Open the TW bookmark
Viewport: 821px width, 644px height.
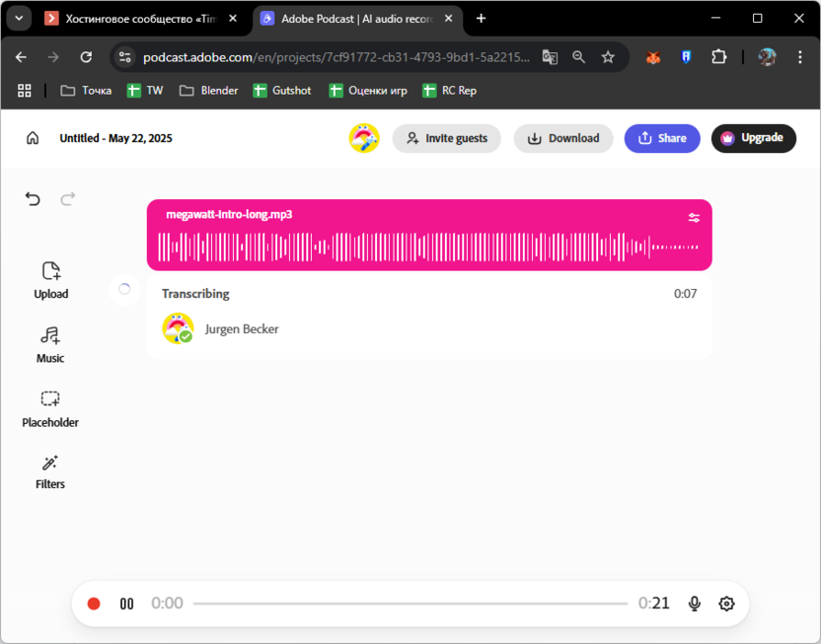click(145, 91)
